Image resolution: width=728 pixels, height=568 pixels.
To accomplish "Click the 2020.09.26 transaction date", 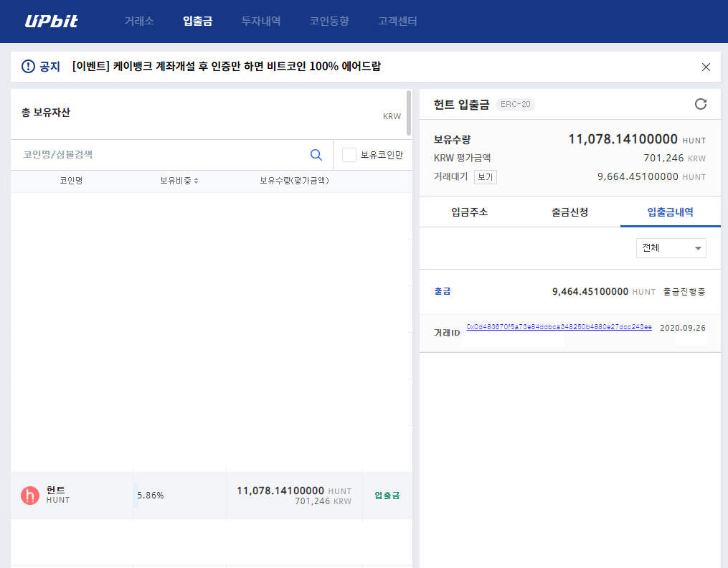I will 683,328.
